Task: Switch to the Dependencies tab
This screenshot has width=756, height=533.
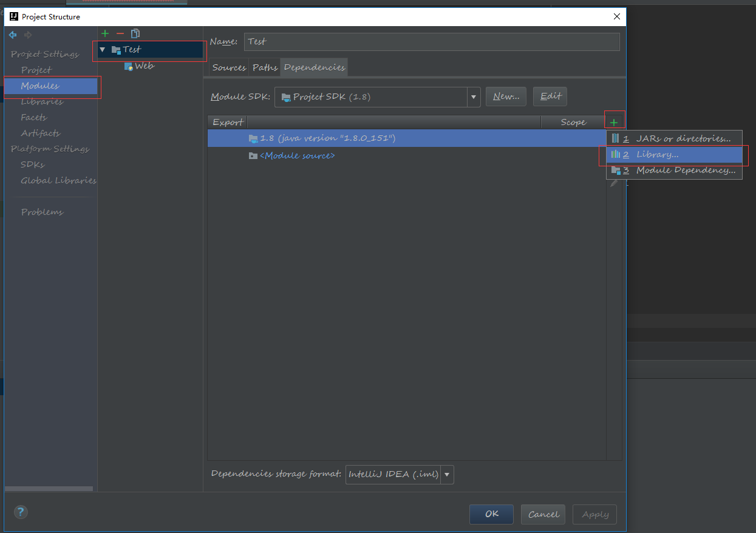Action: tap(314, 67)
